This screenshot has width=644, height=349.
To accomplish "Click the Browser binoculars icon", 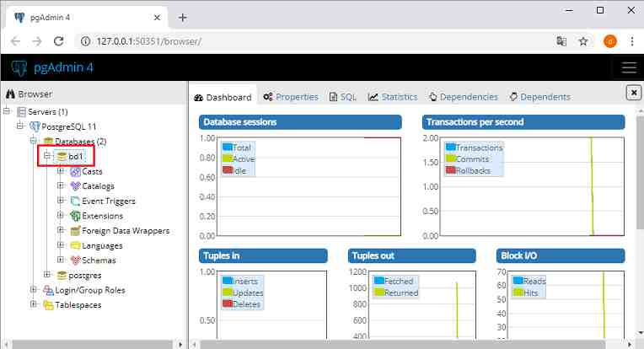I will click(x=10, y=94).
